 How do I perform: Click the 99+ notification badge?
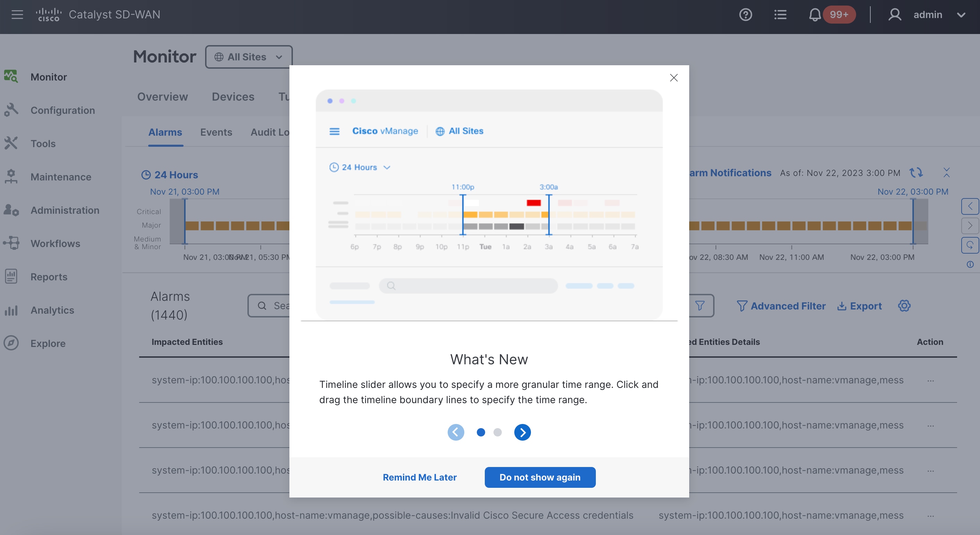pyautogui.click(x=839, y=15)
